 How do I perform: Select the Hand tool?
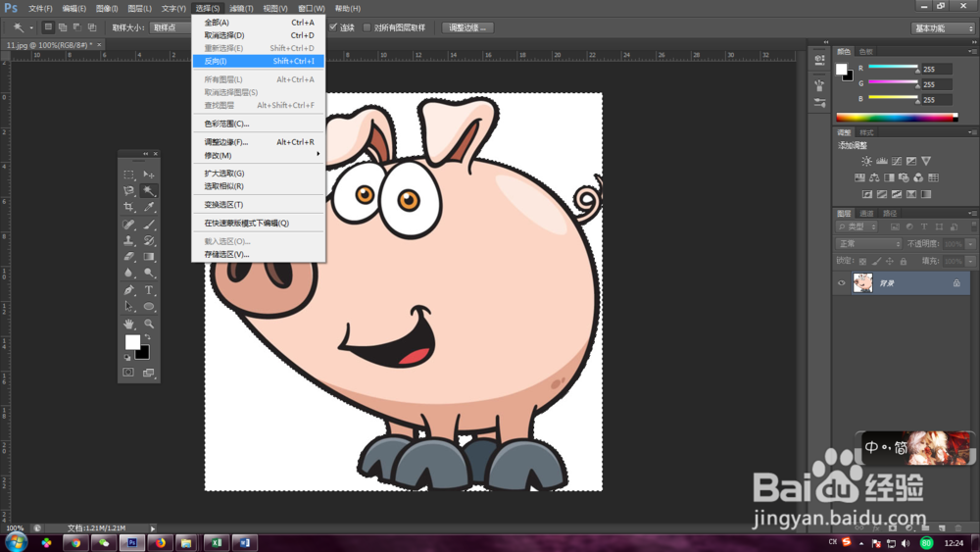(x=128, y=324)
